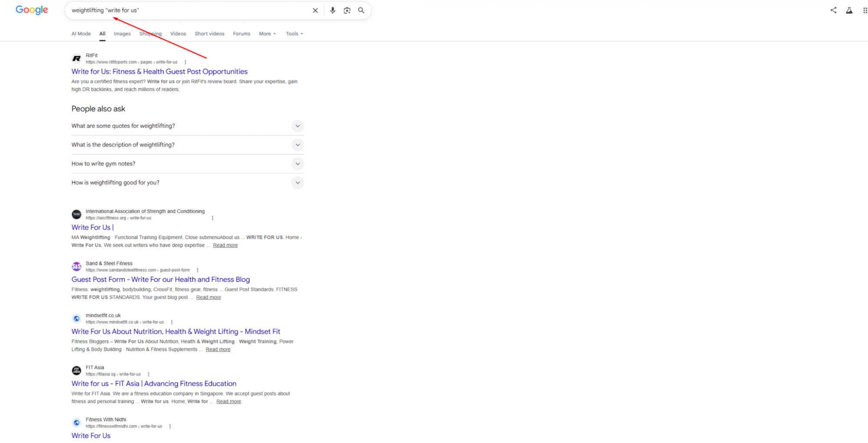Open more options for the Fitness With Nidhi result

point(170,426)
